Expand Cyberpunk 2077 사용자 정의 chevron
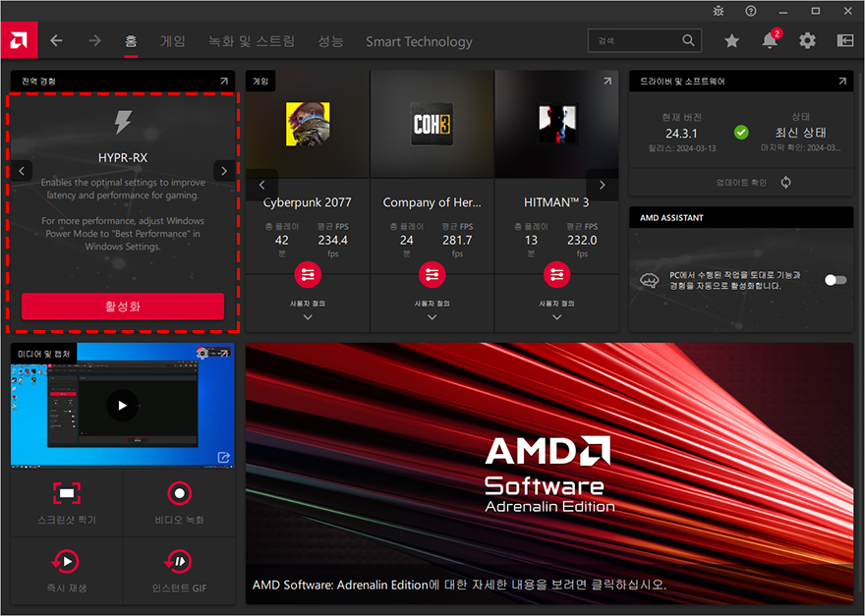This screenshot has width=865, height=616. [x=308, y=317]
